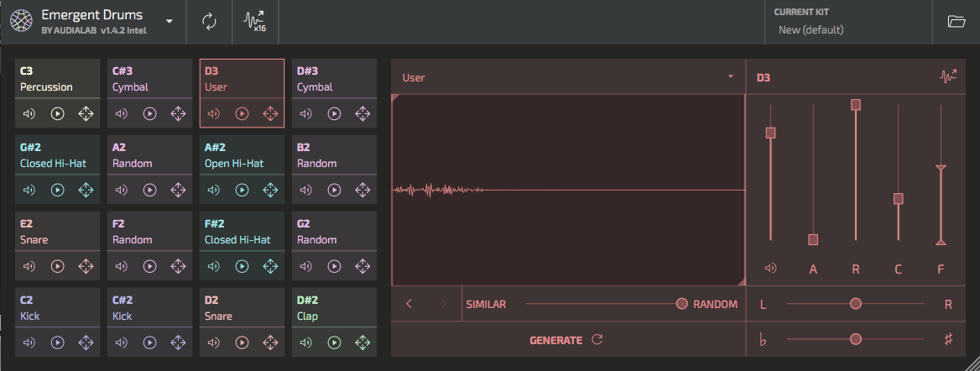Mute the G#2 Closed Hi-Hat pad
This screenshot has height=371, width=980.
click(29, 191)
